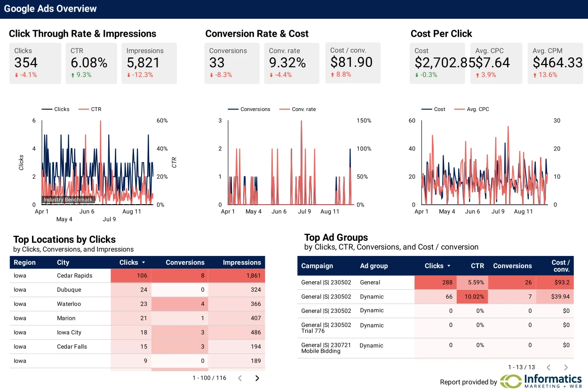Screen dimensions: 588x390
Task: Click the Campaign column header
Action: click(317, 266)
